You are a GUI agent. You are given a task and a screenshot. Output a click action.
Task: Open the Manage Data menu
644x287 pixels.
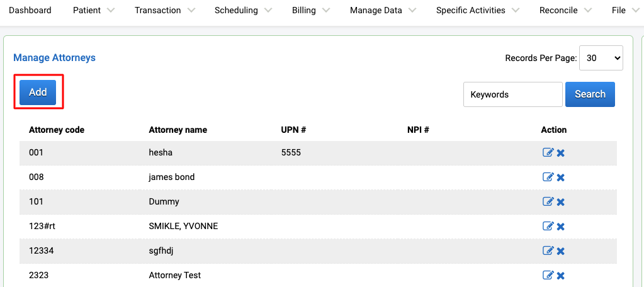383,10
